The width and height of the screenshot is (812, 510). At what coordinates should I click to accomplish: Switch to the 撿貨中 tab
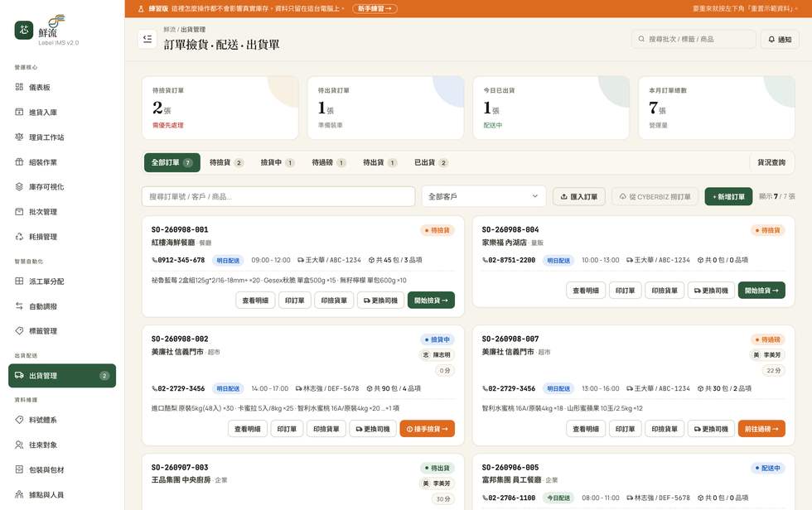tap(278, 162)
